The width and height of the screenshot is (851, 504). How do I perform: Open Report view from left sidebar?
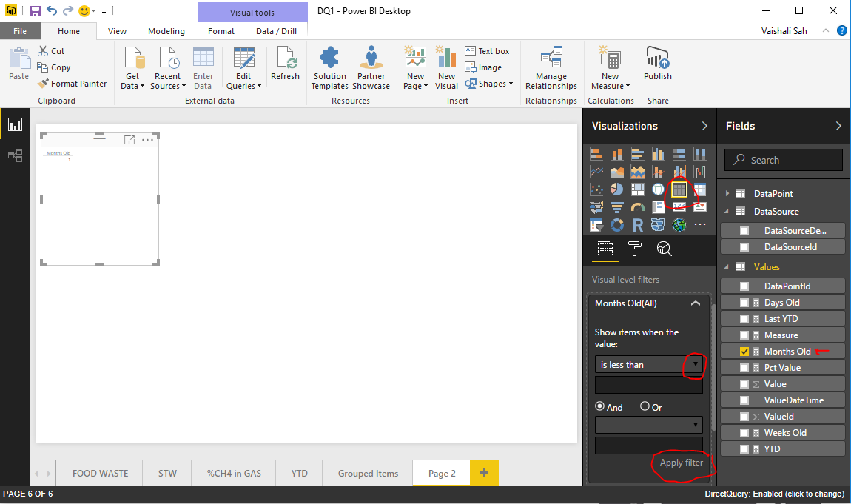(16, 125)
